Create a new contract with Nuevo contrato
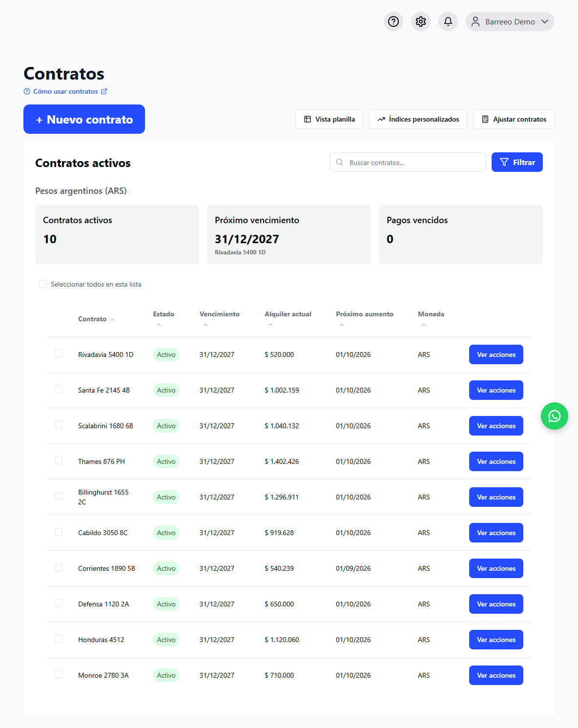This screenshot has height=728, width=578. pos(84,119)
